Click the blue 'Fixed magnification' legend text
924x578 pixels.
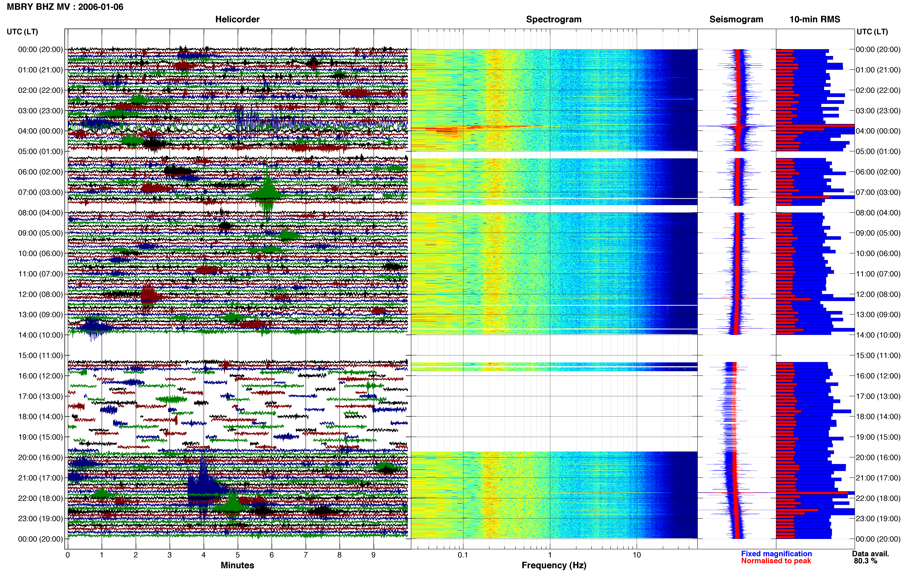pyautogui.click(x=776, y=554)
